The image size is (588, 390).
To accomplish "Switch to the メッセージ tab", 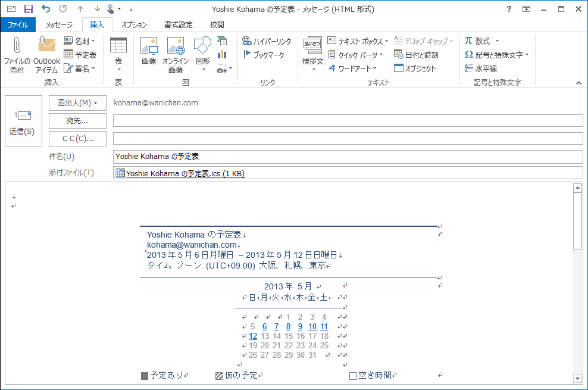I will (x=59, y=25).
